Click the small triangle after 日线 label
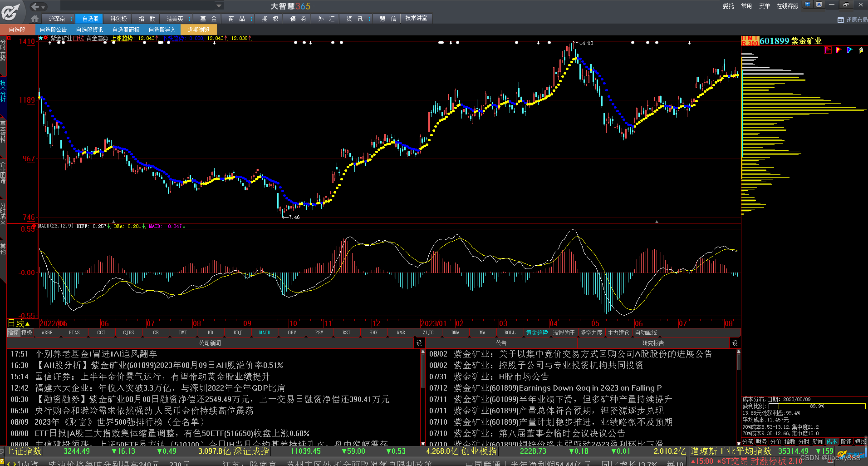This screenshot has height=466, width=868. (27, 324)
